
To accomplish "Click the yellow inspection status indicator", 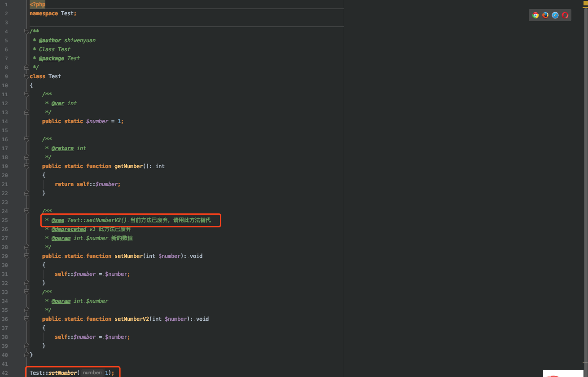I will pyautogui.click(x=585, y=3).
